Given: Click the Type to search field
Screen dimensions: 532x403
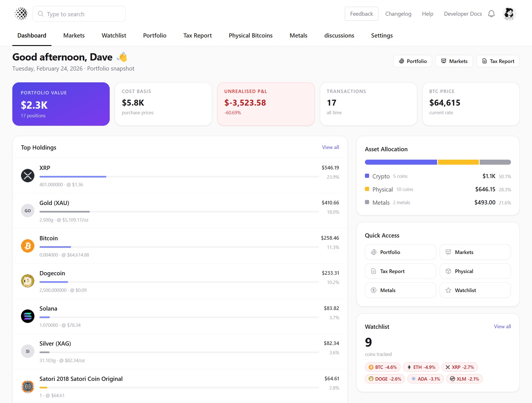Looking at the screenshot, I should (79, 14).
